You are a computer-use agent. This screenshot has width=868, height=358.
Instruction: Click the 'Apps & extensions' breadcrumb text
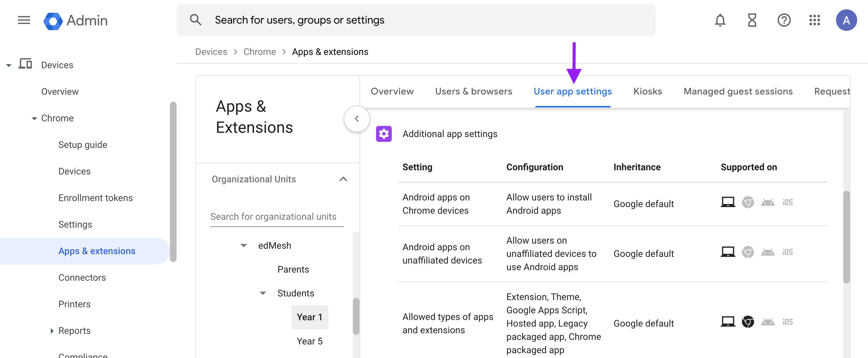pyautogui.click(x=330, y=52)
